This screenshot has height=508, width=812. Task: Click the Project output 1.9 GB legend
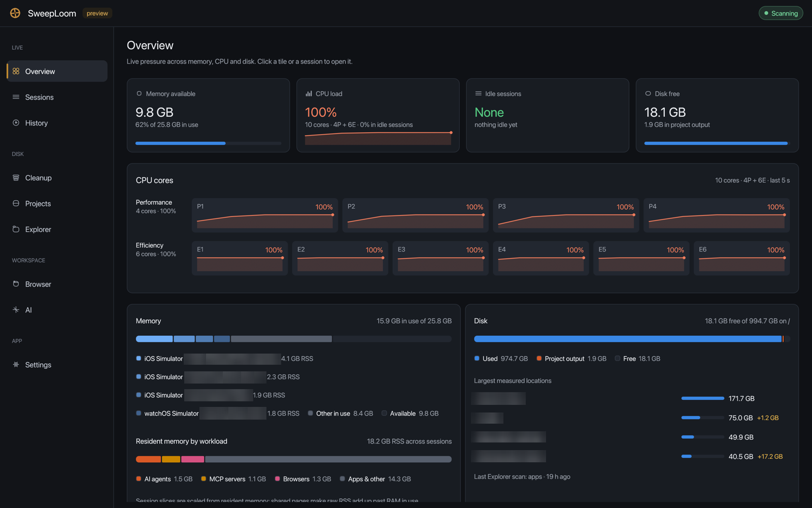tap(571, 359)
